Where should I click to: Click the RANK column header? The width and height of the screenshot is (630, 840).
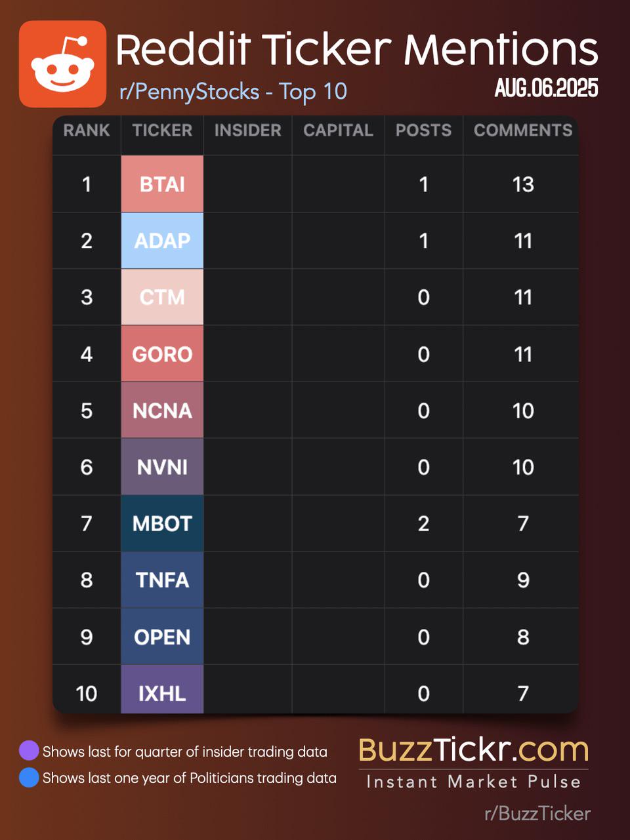click(87, 130)
